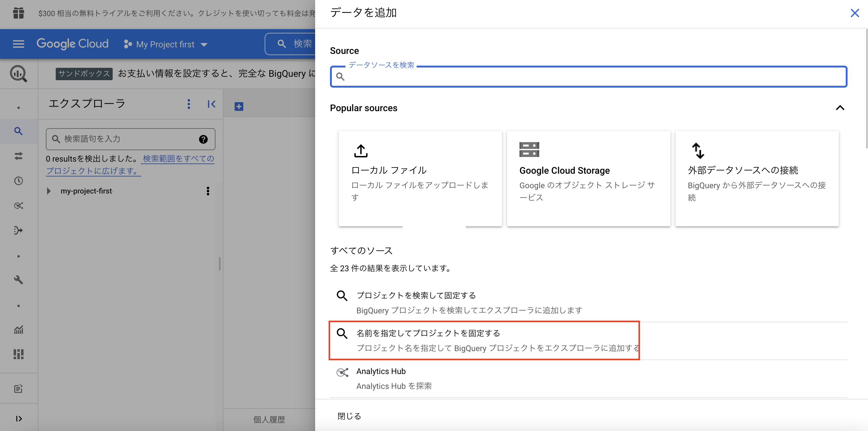Choose 名前を指定してプロジェクトを固定する option
This screenshot has height=431, width=868.
coord(588,341)
